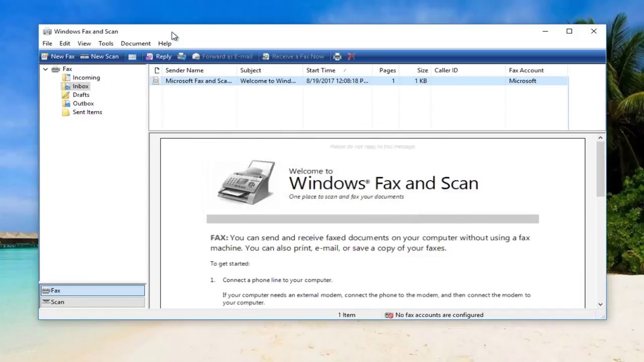
Task: Click the document icon column header
Action: point(156,70)
